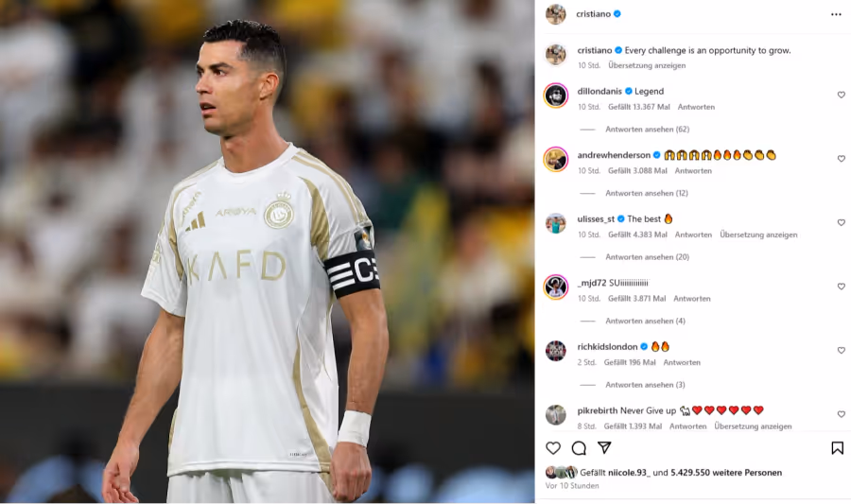Open andrewhenderson profile avatar
851x504 pixels.
[x=556, y=160]
